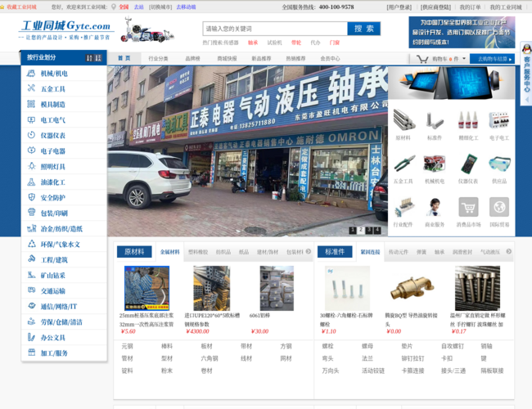
Task: Open the 导热油旋转接头 brass fitting product thumbnail
Action: point(405,289)
